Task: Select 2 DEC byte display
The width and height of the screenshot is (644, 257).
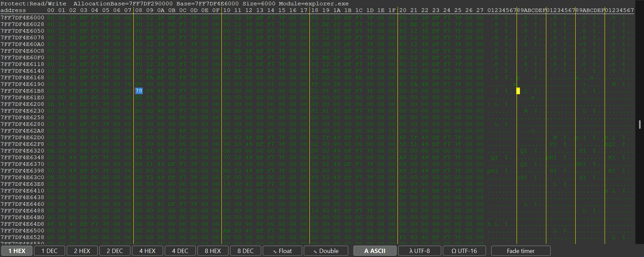Action: pyautogui.click(x=115, y=251)
